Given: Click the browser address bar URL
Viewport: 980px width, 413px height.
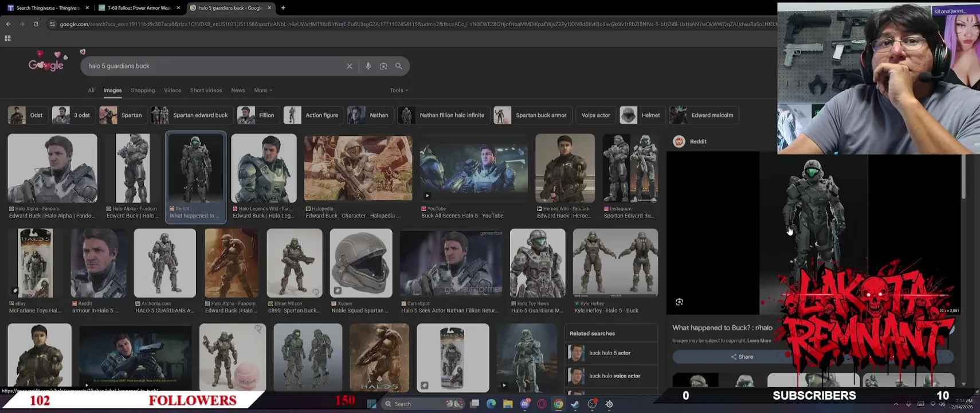Looking at the screenshot, I should click(417, 24).
